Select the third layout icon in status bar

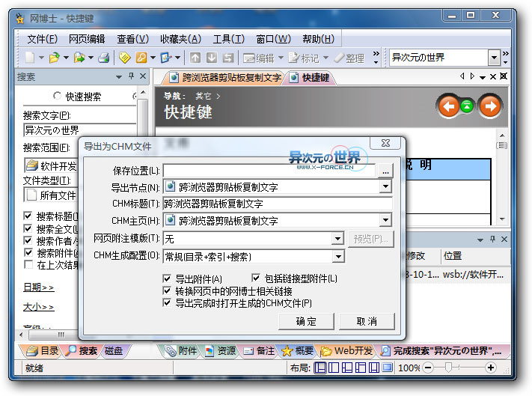[x=347, y=368]
